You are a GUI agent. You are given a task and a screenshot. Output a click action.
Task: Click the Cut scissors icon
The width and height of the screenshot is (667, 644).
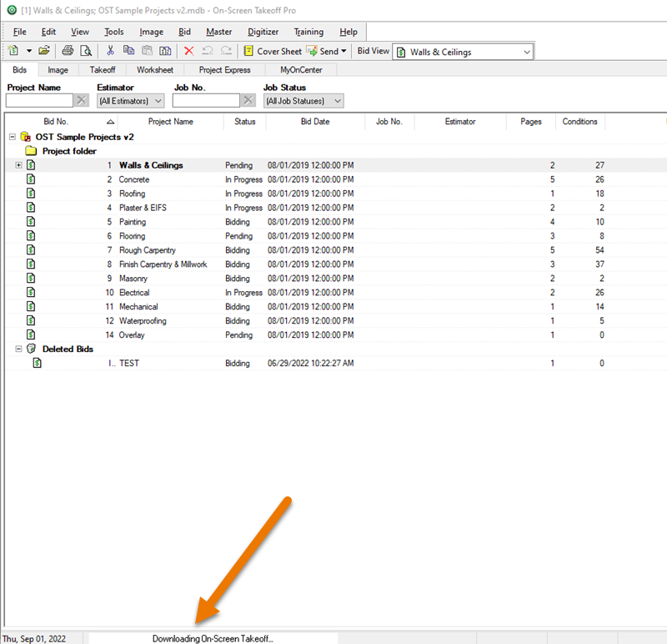(x=110, y=51)
